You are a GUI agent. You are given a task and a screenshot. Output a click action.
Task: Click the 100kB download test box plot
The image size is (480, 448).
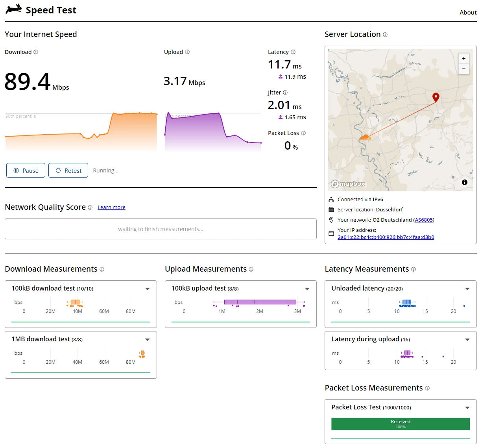point(75,302)
